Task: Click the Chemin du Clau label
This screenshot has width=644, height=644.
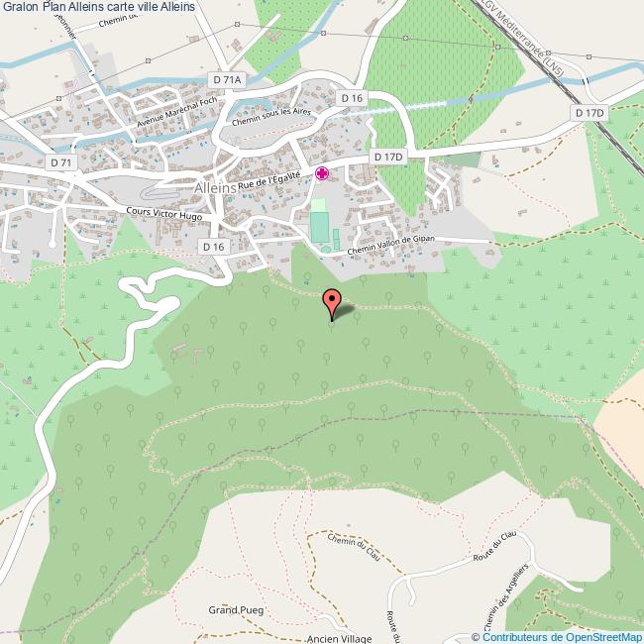Action: pyautogui.click(x=355, y=547)
